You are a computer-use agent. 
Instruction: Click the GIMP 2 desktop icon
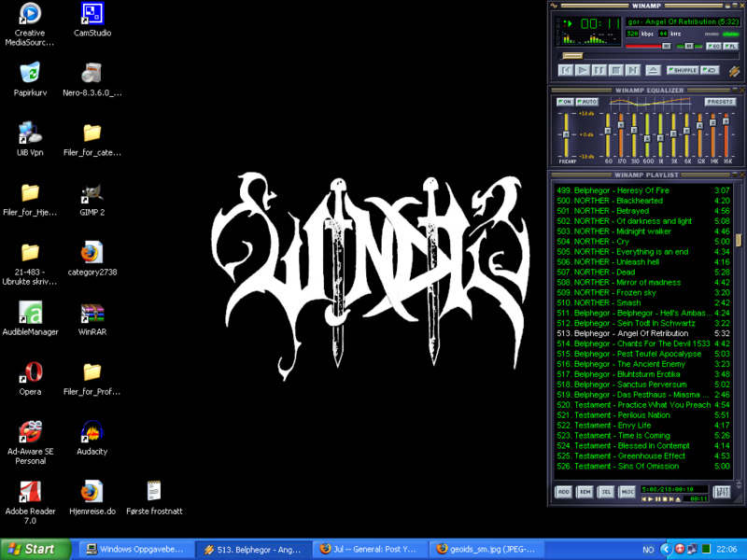92,199
